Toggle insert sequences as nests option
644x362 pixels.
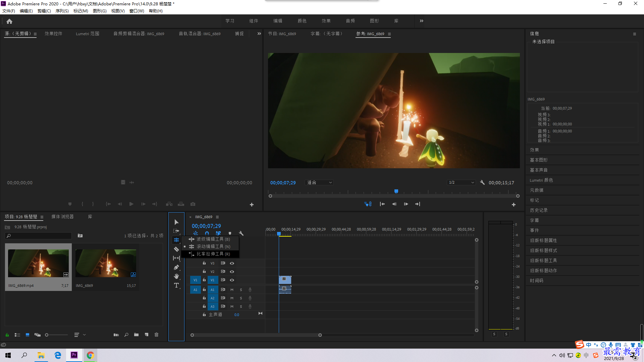coord(196,233)
